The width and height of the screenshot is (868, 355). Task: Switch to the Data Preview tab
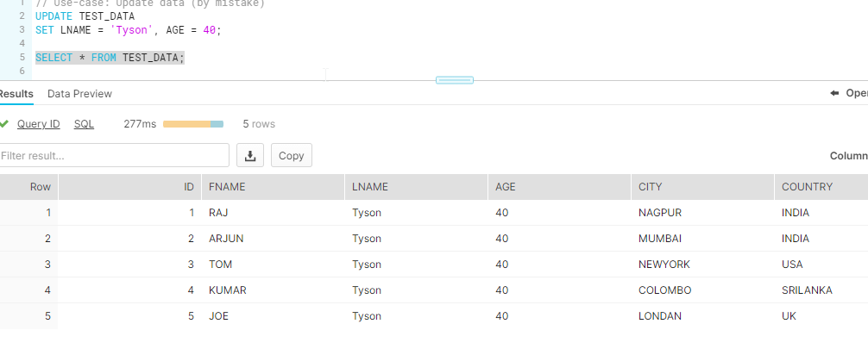point(79,94)
